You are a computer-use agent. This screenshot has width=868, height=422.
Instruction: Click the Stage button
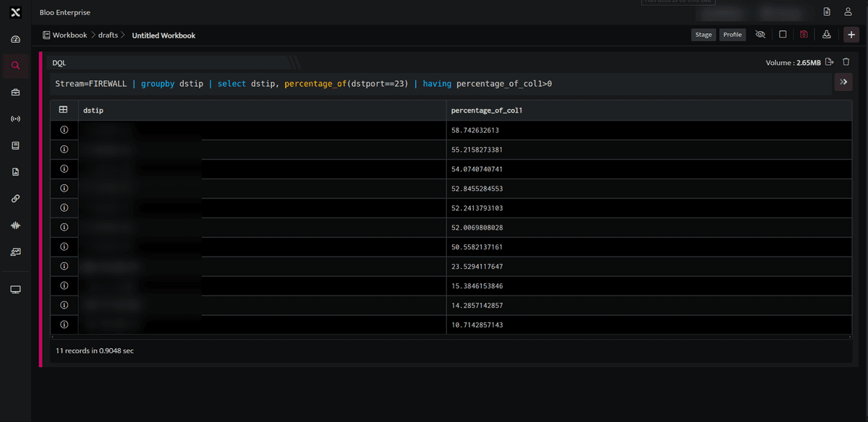point(703,35)
